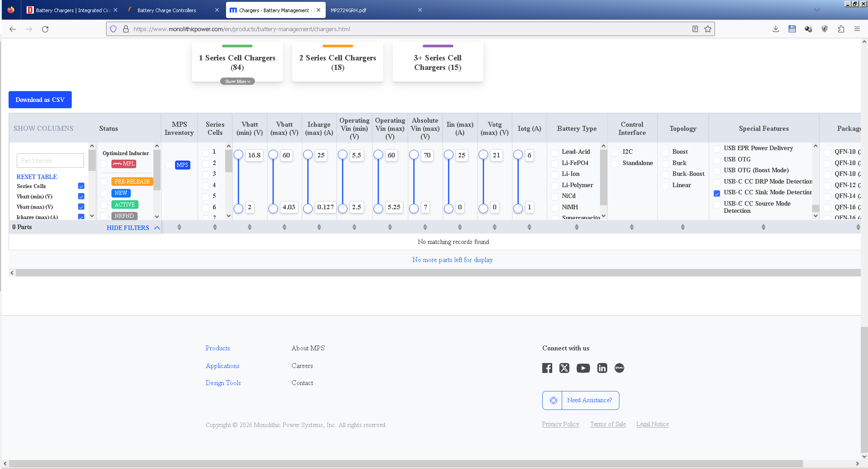Click the Download as CSV button
The height and width of the screenshot is (469, 868).
click(40, 100)
